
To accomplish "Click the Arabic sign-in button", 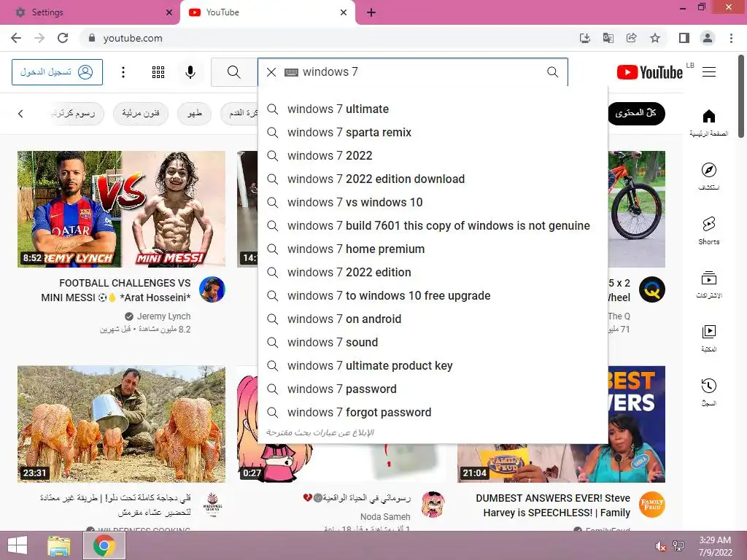I will click(57, 72).
